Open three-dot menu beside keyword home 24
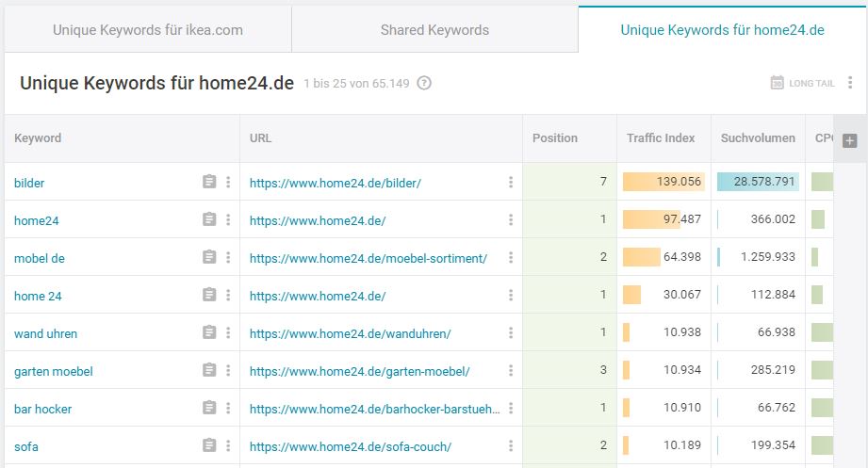This screenshot has height=468, width=868. point(228,295)
